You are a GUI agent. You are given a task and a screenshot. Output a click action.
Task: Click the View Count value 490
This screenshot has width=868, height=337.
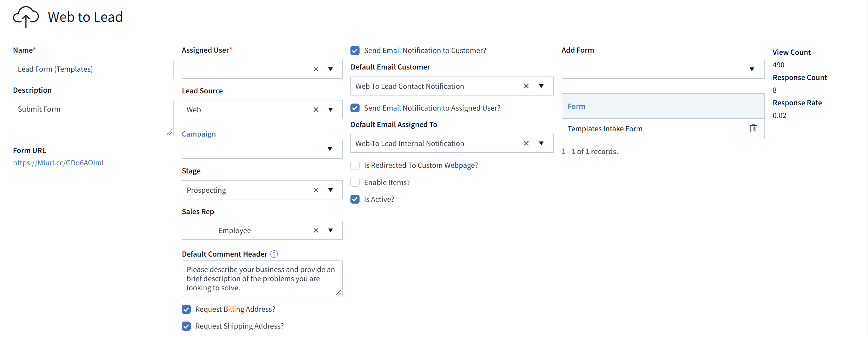pyautogui.click(x=778, y=65)
